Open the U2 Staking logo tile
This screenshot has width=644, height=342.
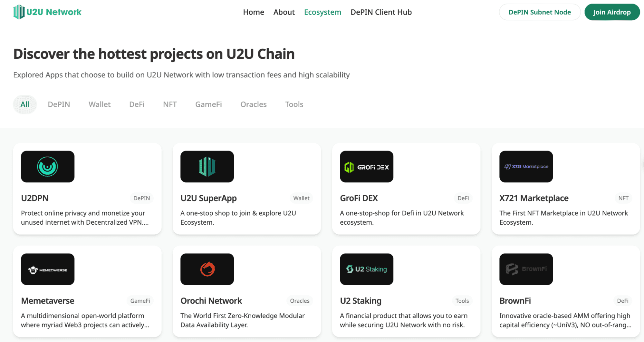click(367, 269)
